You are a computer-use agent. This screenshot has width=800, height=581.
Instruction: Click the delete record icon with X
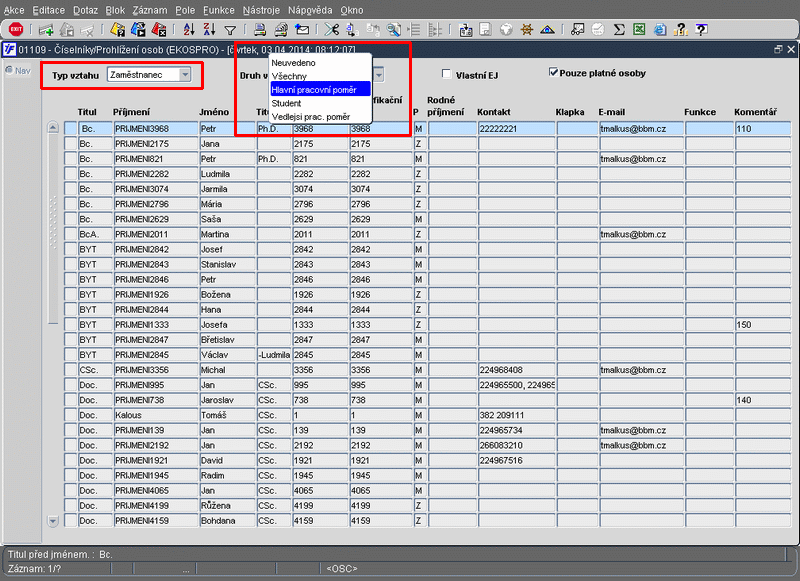[87, 30]
